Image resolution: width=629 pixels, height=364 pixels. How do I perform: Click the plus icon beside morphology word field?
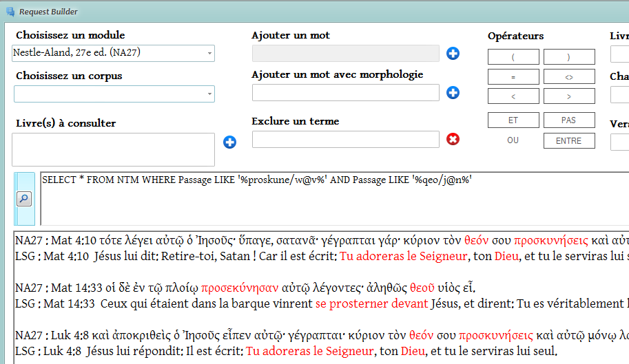pos(453,93)
